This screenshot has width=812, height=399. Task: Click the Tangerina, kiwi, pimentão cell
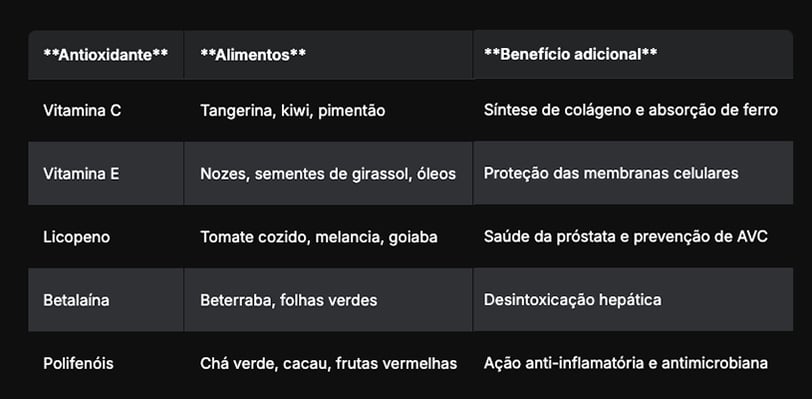[x=328, y=110]
